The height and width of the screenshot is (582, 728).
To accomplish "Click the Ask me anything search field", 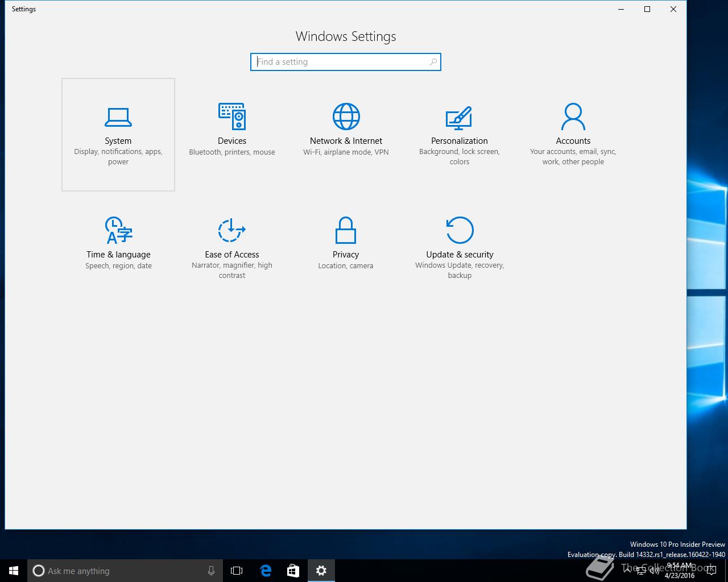I will (125, 571).
